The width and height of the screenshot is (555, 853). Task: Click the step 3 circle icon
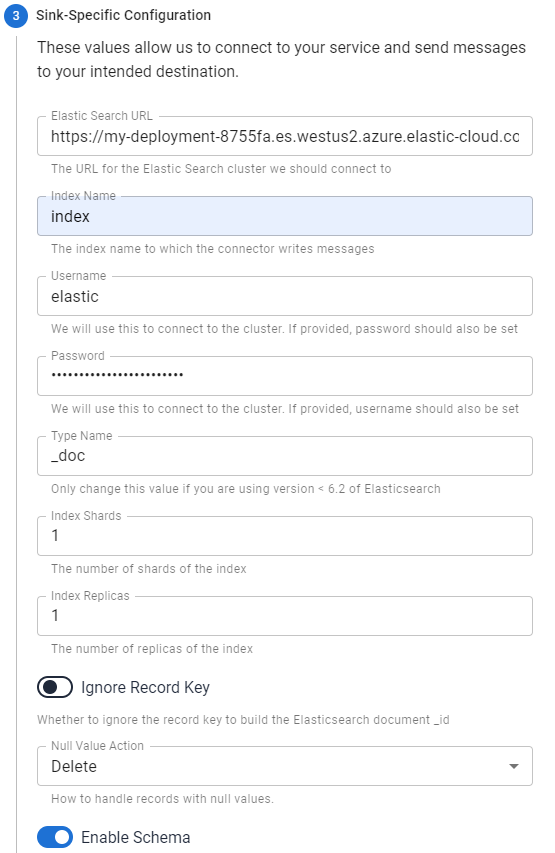tap(16, 15)
